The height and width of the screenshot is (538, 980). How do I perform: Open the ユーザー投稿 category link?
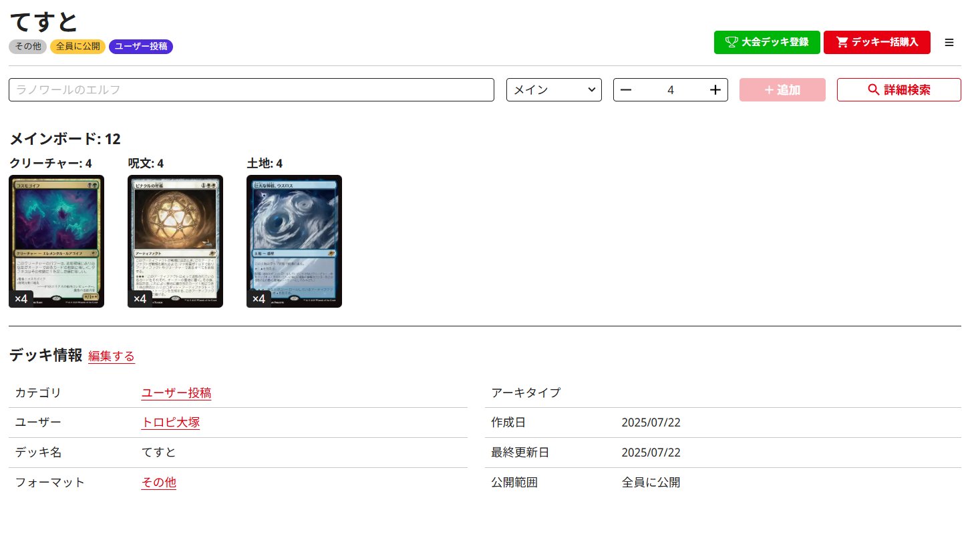(176, 393)
